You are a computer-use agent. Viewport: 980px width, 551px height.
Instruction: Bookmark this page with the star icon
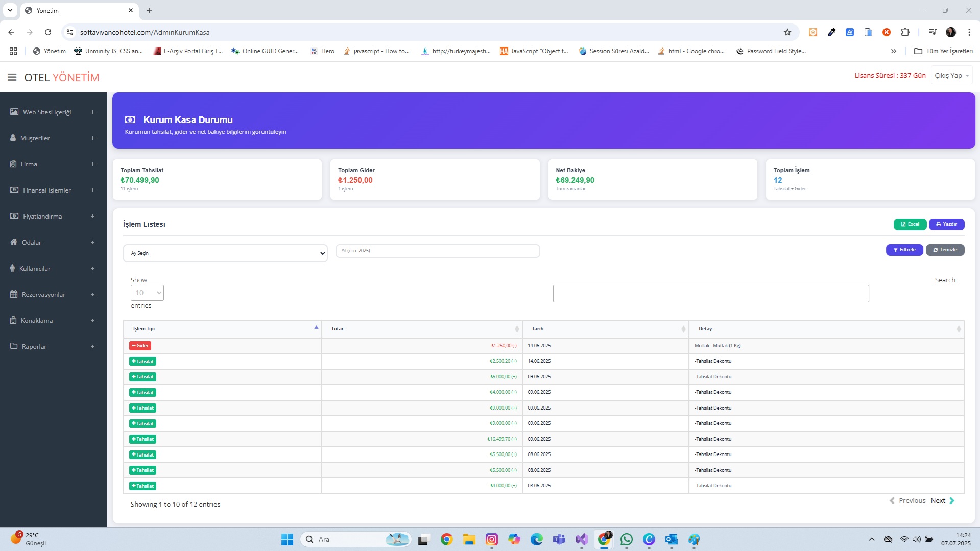pos(787,32)
